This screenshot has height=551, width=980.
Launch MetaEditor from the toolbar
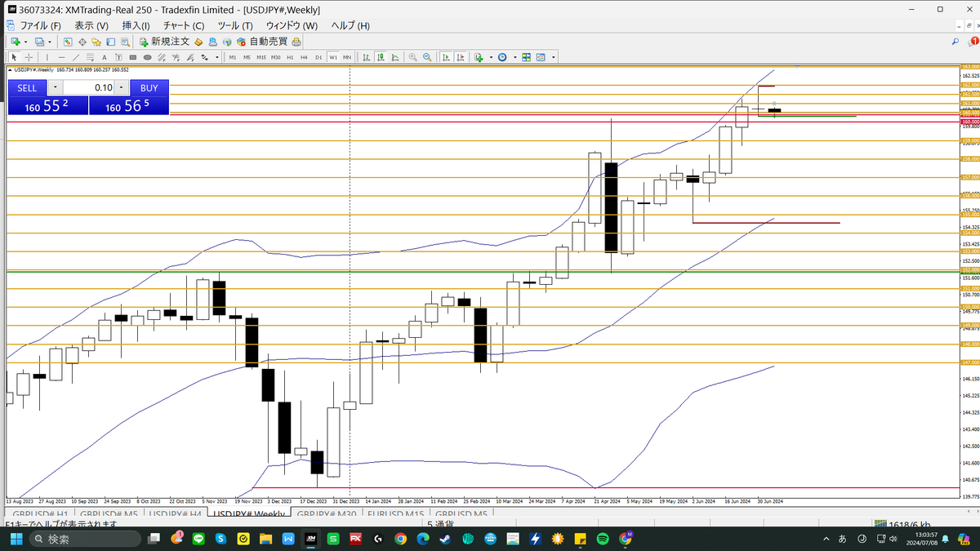tap(198, 42)
